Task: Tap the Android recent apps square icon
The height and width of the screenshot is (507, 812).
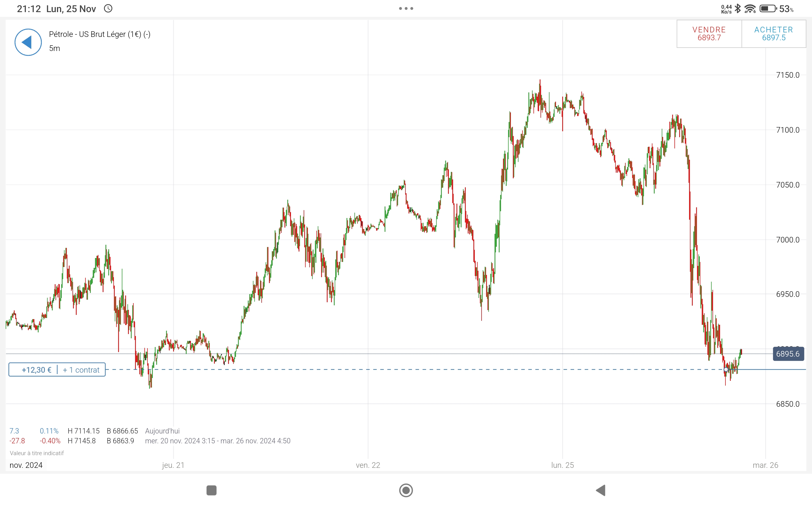Action: pos(211,490)
